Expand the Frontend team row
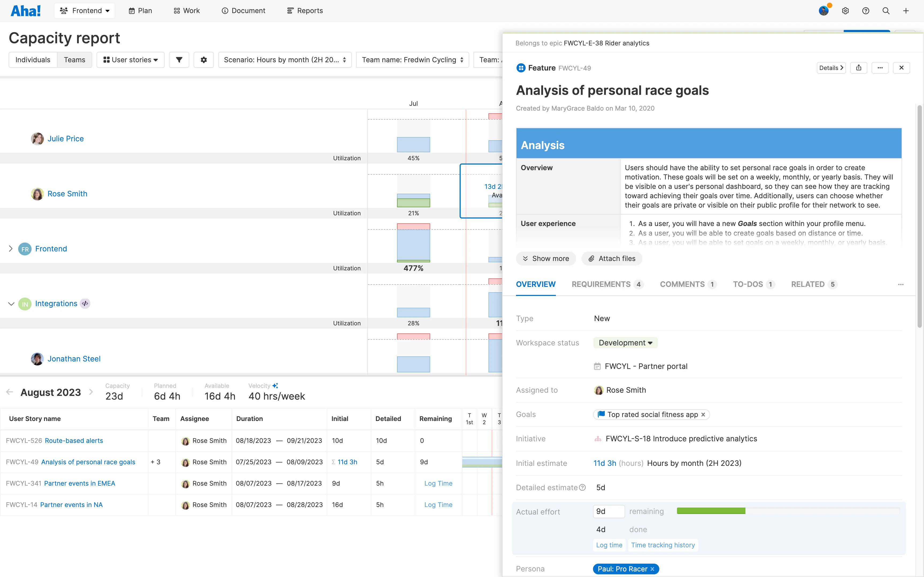 (11, 249)
